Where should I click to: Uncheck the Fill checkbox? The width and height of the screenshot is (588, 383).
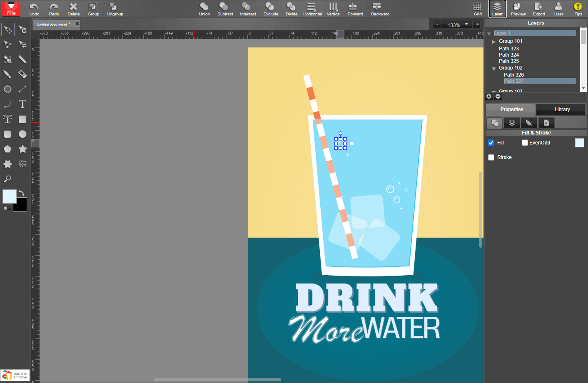coord(491,143)
